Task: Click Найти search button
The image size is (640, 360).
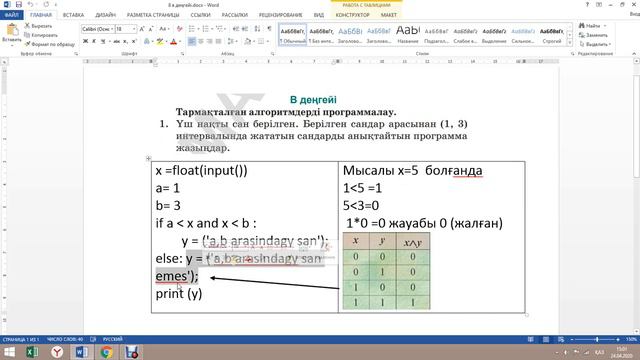Action: pos(590,26)
